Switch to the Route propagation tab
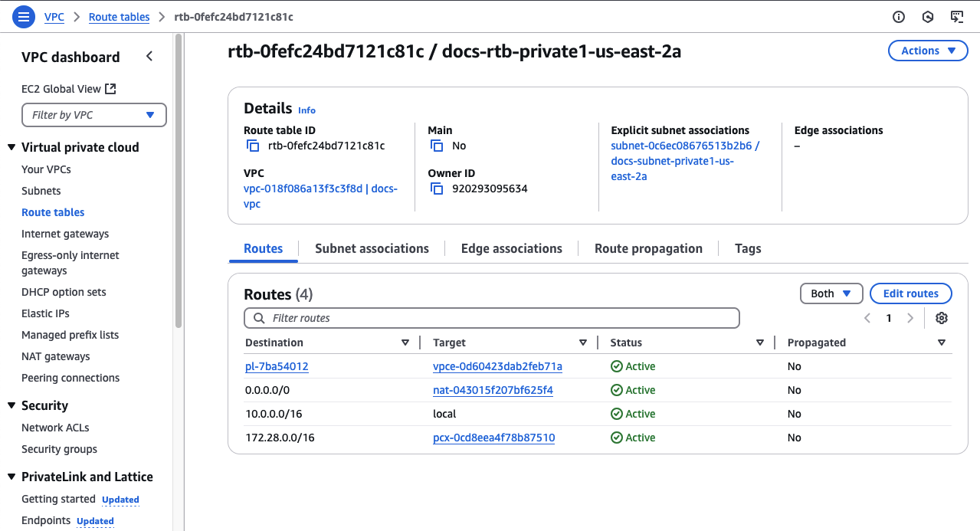Viewport: 980px width, 531px height. (x=648, y=248)
